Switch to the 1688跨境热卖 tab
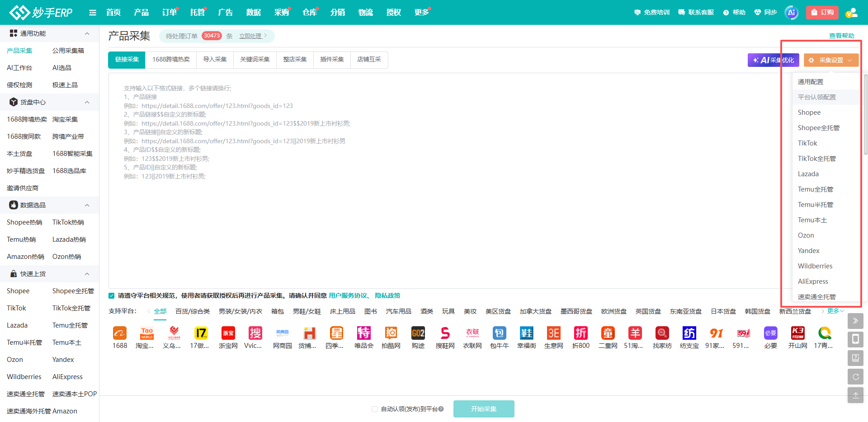868x422 pixels. click(x=171, y=60)
